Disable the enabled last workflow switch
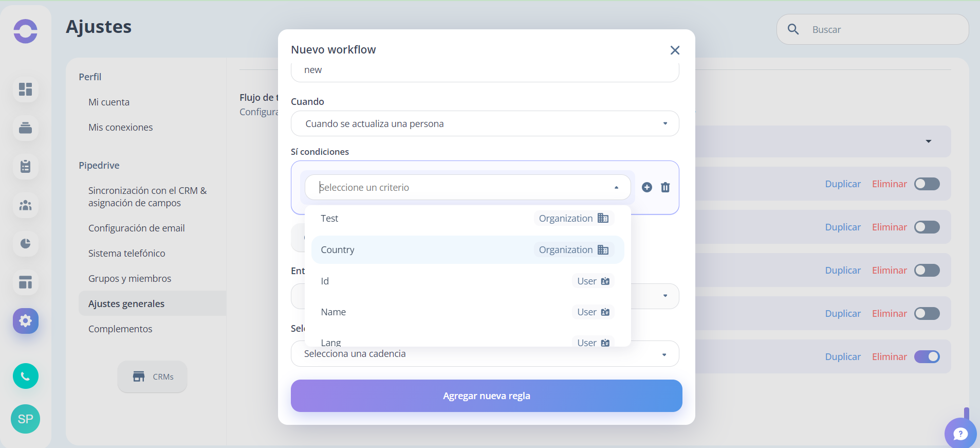980x448 pixels. tap(927, 356)
